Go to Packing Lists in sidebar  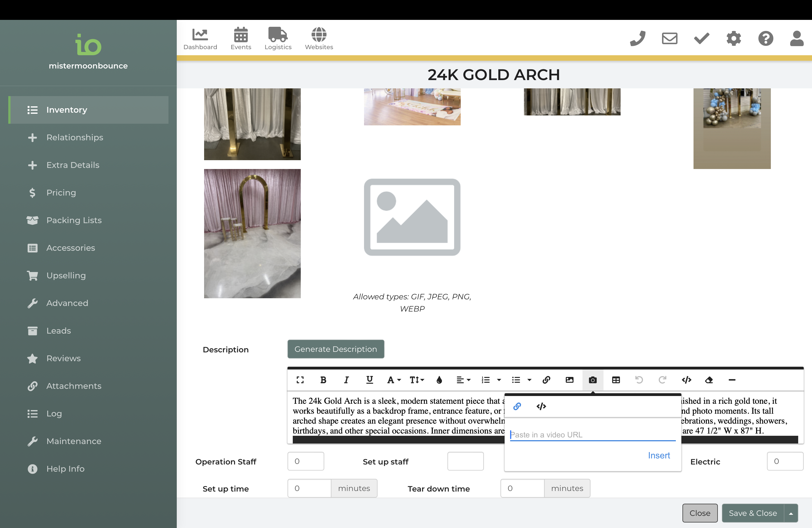tap(74, 220)
